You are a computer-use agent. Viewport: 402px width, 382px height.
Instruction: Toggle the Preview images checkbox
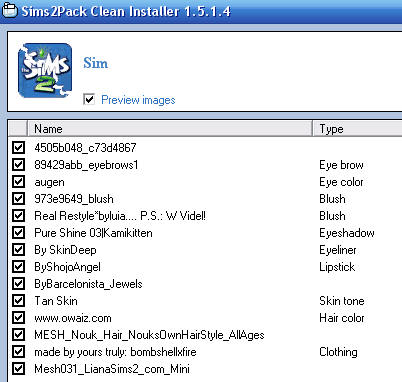89,99
